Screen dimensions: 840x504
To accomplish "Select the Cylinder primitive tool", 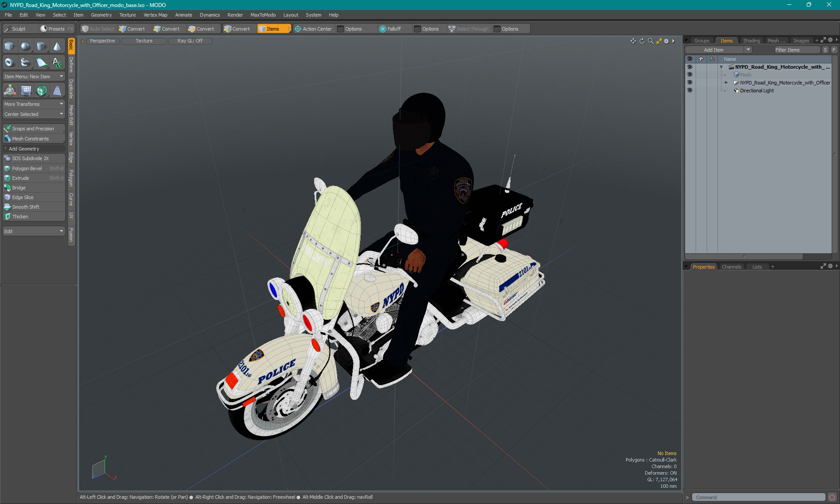I will tap(41, 46).
